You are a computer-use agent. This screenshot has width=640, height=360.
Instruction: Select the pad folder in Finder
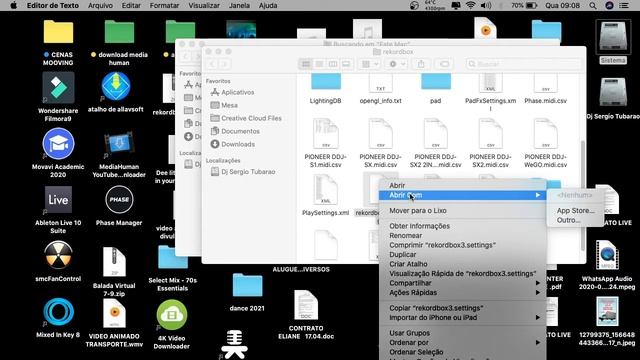click(436, 82)
